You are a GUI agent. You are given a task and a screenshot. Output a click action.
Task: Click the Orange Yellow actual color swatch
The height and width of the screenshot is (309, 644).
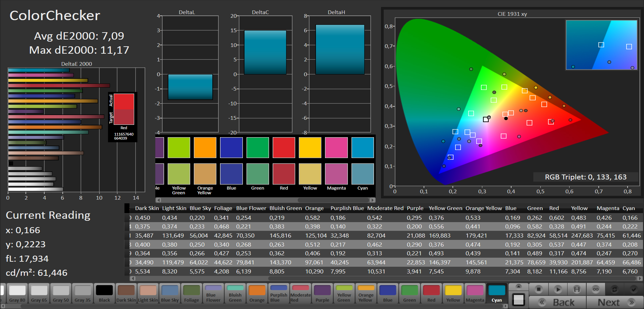click(x=205, y=148)
